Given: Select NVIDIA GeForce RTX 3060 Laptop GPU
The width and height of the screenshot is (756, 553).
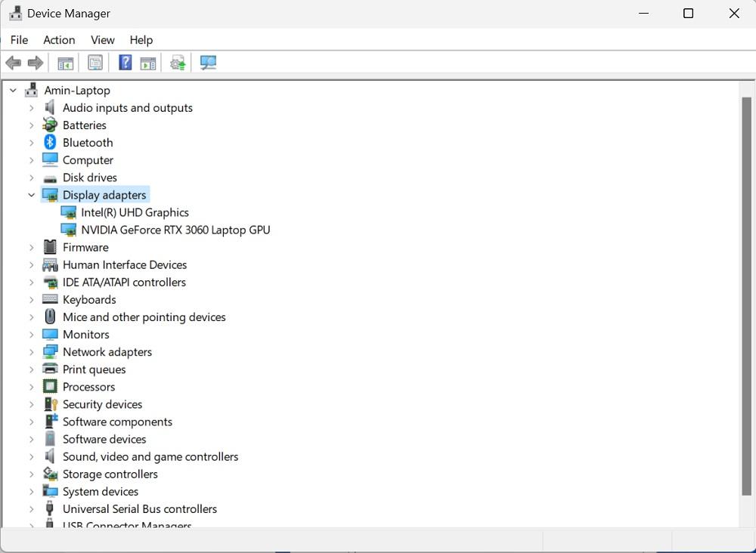Looking at the screenshot, I should 175,230.
